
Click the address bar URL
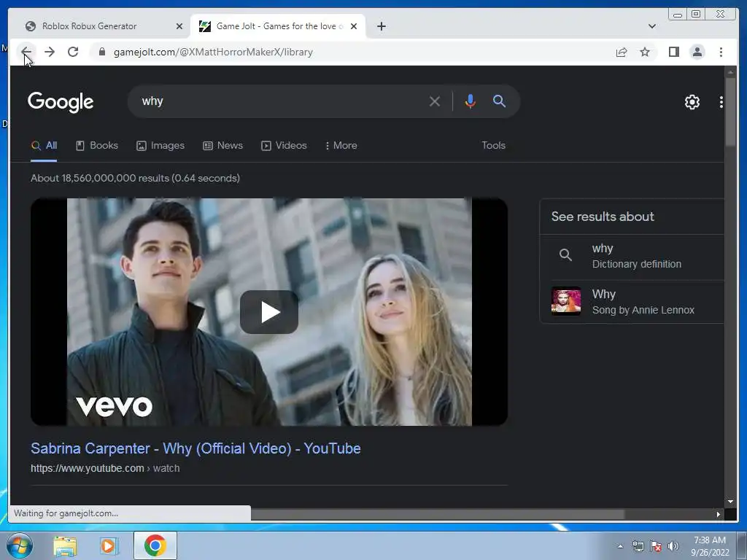pos(213,52)
